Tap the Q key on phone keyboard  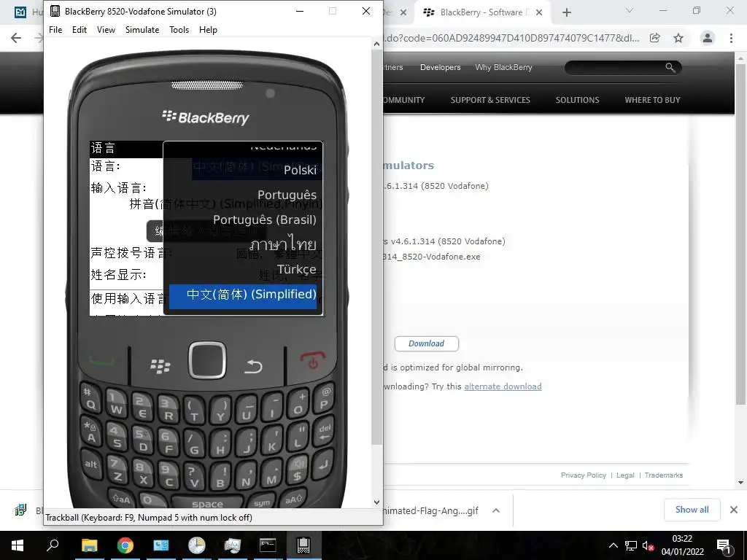point(90,400)
